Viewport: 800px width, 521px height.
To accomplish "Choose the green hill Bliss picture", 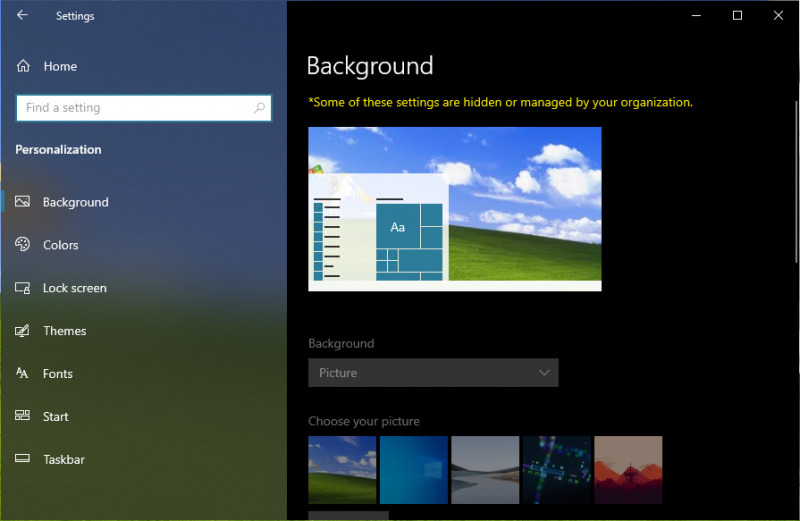I will (x=342, y=469).
